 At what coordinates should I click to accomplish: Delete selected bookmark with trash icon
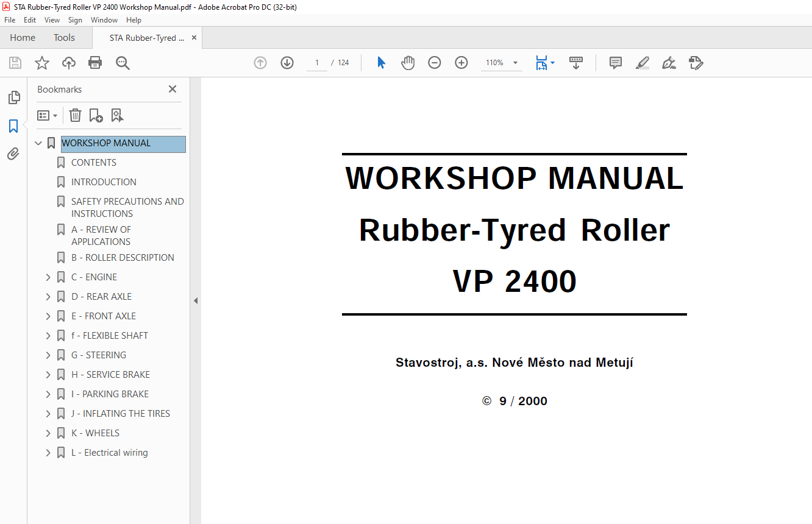[75, 115]
